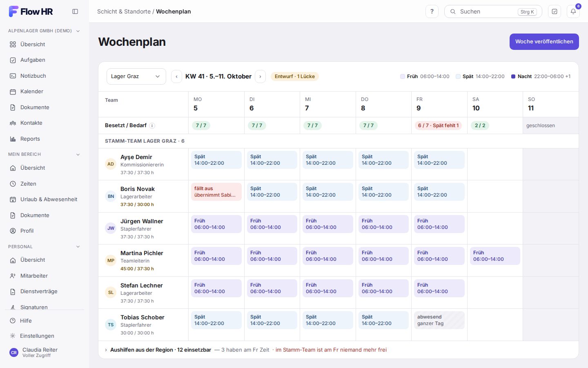Collapse the Alpenlager GmbH (Demo) section

click(78, 31)
